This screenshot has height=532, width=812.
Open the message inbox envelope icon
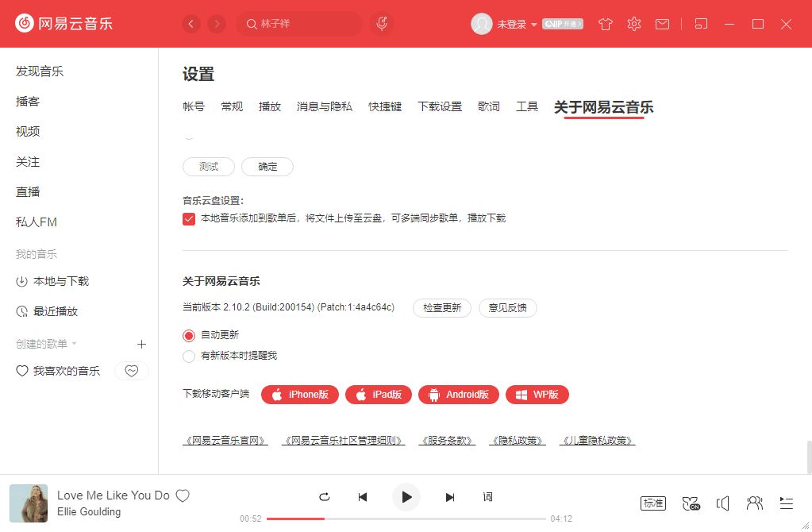[662, 24]
